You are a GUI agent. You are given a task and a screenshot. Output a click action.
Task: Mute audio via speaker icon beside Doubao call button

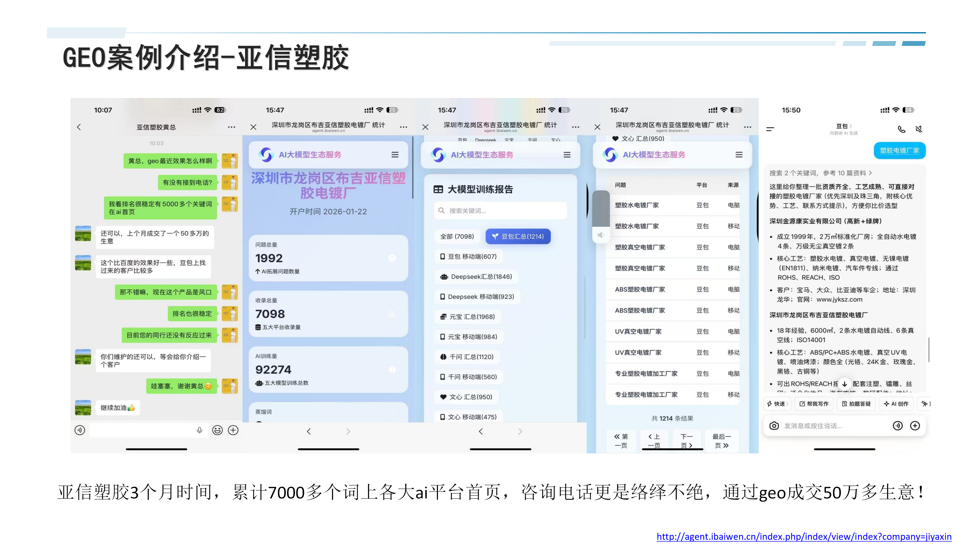pos(919,129)
